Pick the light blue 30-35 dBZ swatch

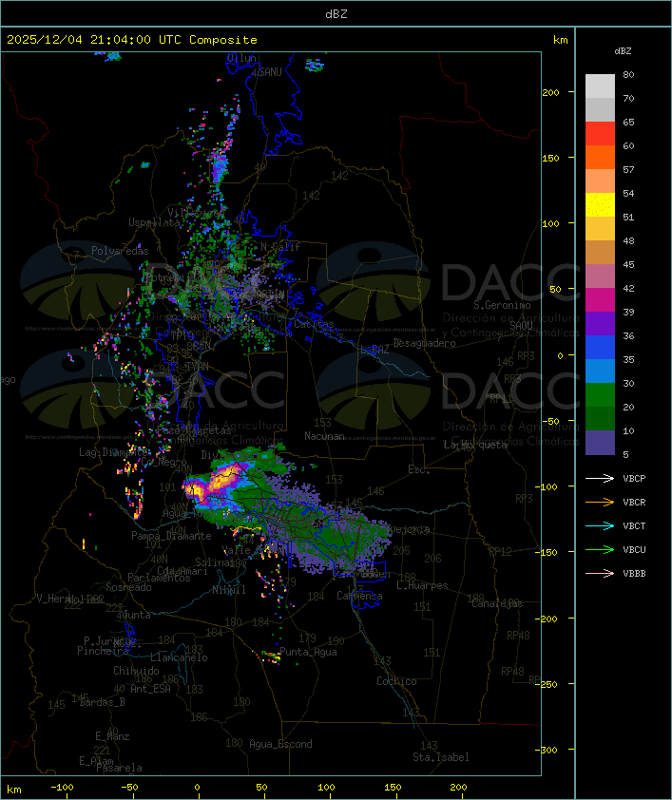600,371
